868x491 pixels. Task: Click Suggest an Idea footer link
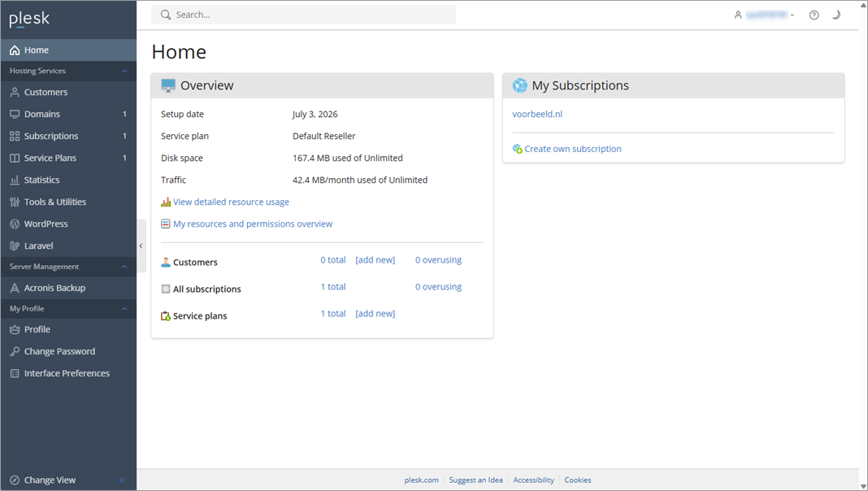(x=475, y=480)
